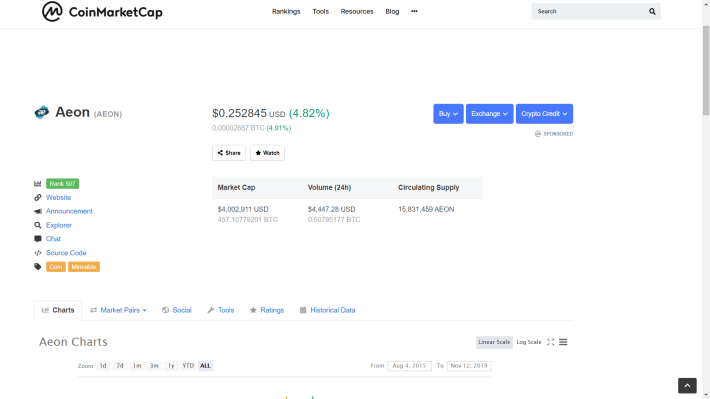710x399 pixels.
Task: Click the search magnifier icon
Action: [652, 11]
